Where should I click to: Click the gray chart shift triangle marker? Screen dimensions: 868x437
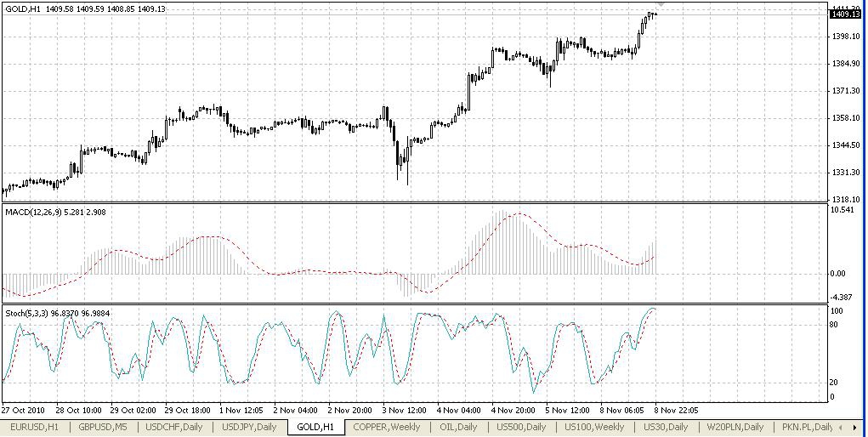[x=661, y=6]
